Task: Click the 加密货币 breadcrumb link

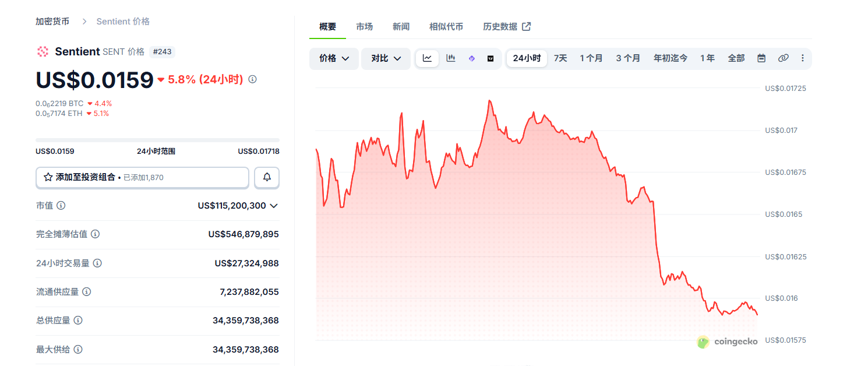Action: 52,22
